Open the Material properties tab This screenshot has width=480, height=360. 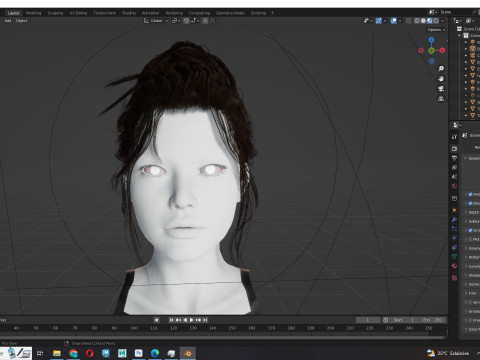tap(454, 266)
